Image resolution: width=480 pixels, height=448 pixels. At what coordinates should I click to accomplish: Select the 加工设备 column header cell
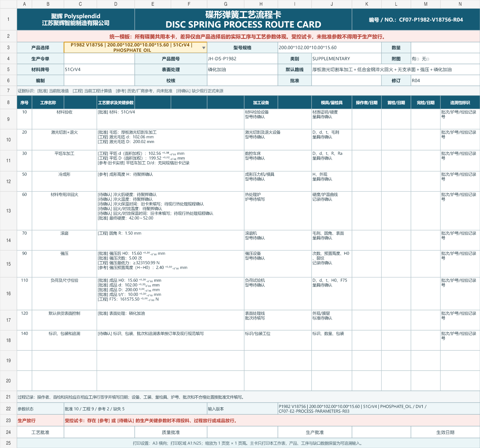(x=261, y=102)
